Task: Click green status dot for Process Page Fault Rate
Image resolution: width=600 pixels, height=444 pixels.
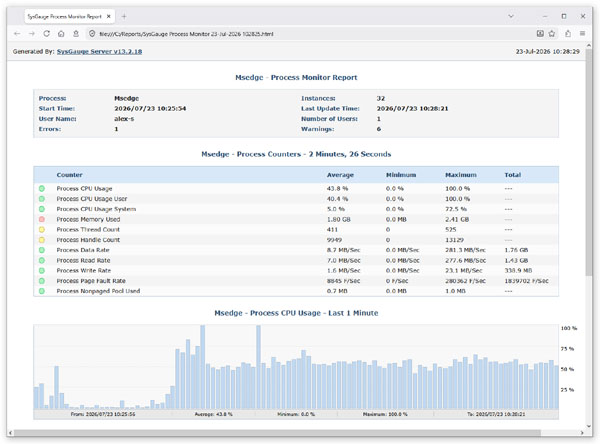Action: (42, 281)
